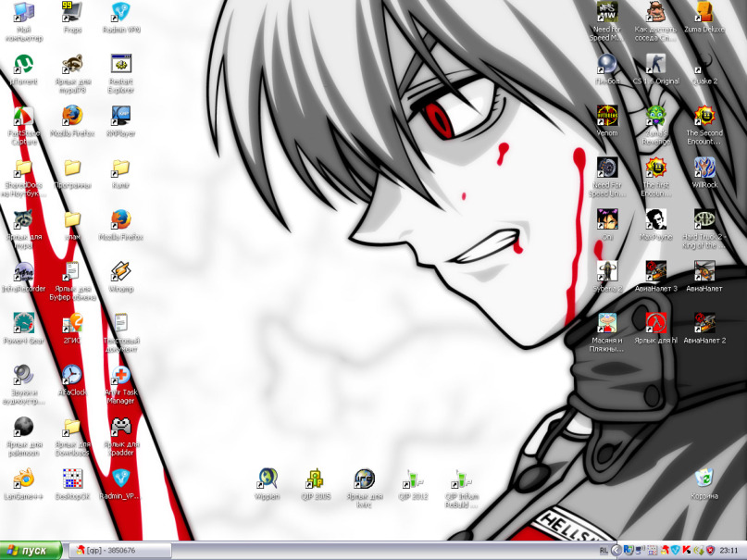Click the RL language indicator in taskbar
The image size is (747, 560).
(604, 551)
